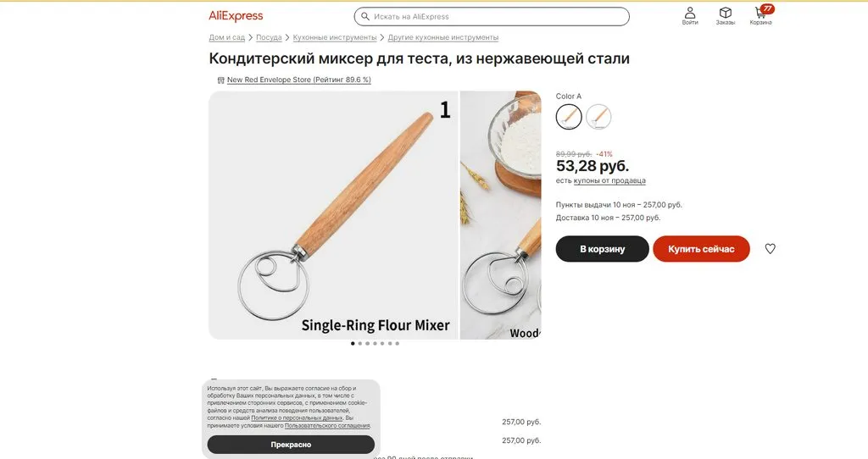Click the Купить сейчас button
868x459 pixels.
pos(701,249)
